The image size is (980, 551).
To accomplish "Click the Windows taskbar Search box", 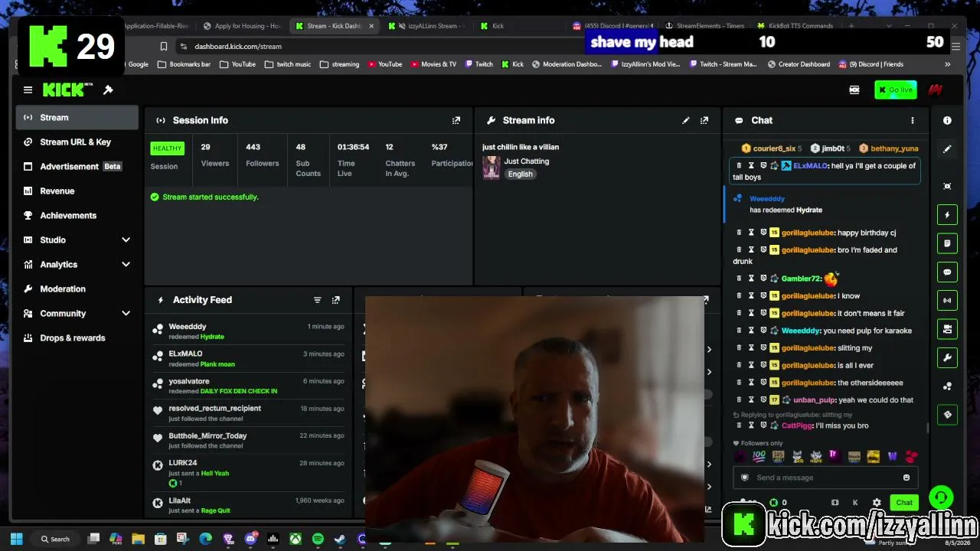I will 56,539.
